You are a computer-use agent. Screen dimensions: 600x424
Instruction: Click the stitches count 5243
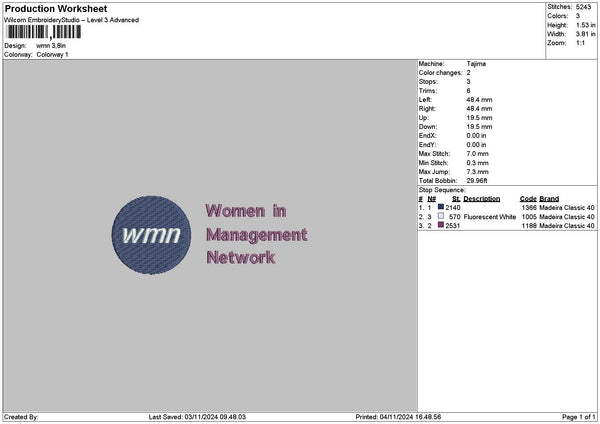point(584,7)
